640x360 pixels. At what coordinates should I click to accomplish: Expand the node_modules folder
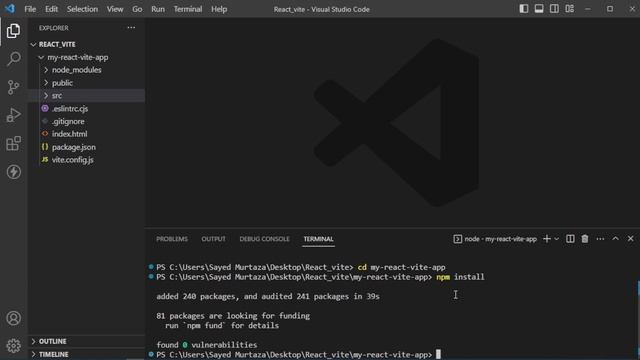[87, 70]
